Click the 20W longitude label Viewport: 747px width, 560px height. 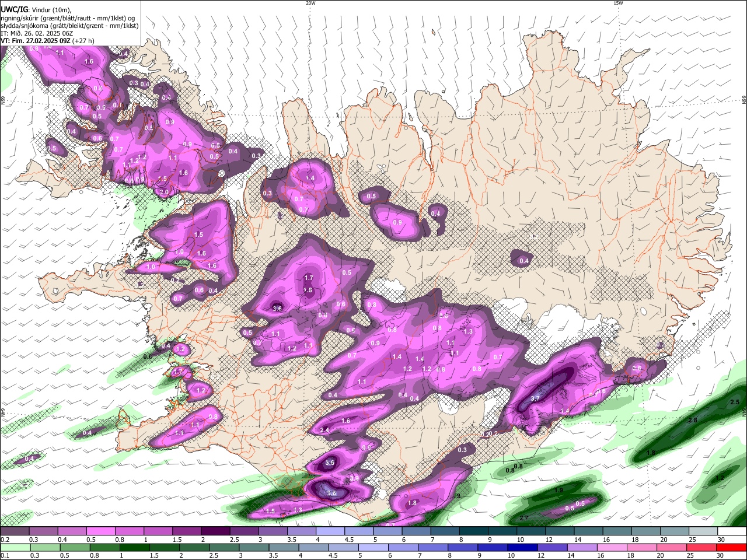click(x=310, y=3)
